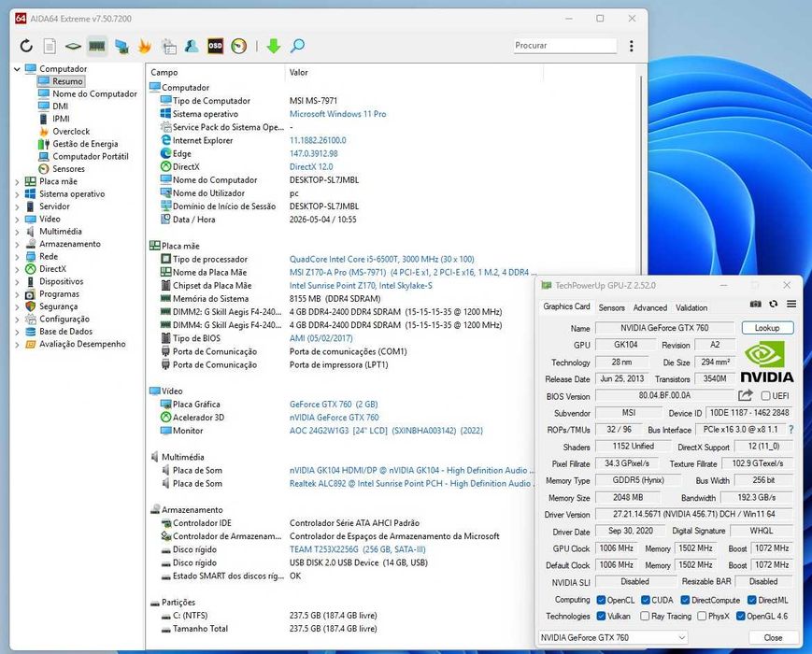Image resolution: width=812 pixels, height=654 pixels.
Task: Open the DirectX 12.0 link
Action: coord(311,166)
